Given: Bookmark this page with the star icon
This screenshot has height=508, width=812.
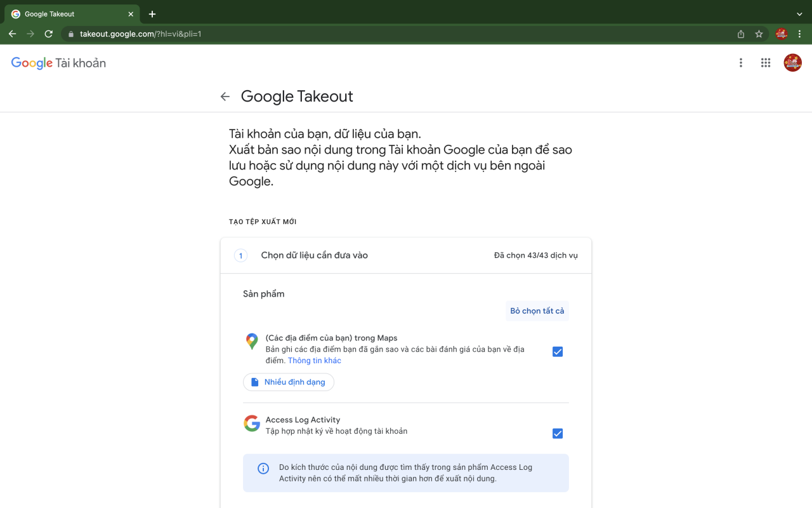Looking at the screenshot, I should [759, 34].
